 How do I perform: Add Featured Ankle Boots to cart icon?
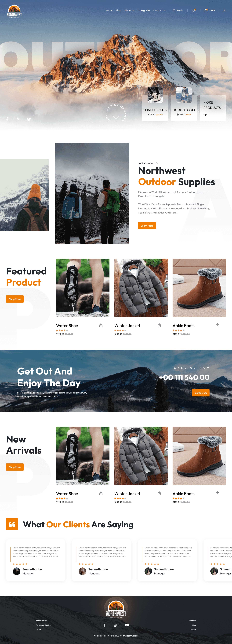(x=217, y=325)
